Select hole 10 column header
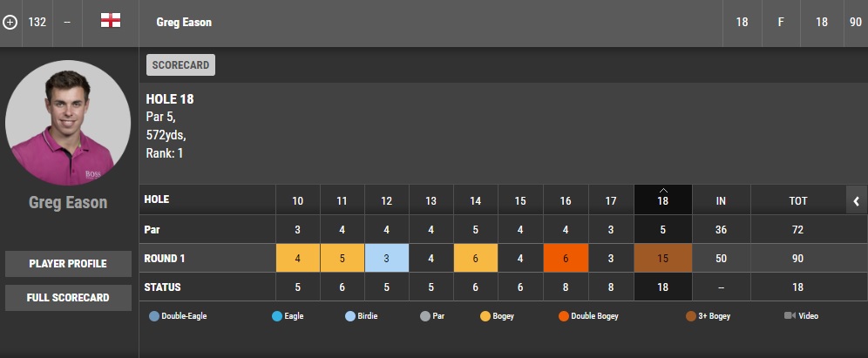This screenshot has height=358, width=868. pyautogui.click(x=298, y=200)
